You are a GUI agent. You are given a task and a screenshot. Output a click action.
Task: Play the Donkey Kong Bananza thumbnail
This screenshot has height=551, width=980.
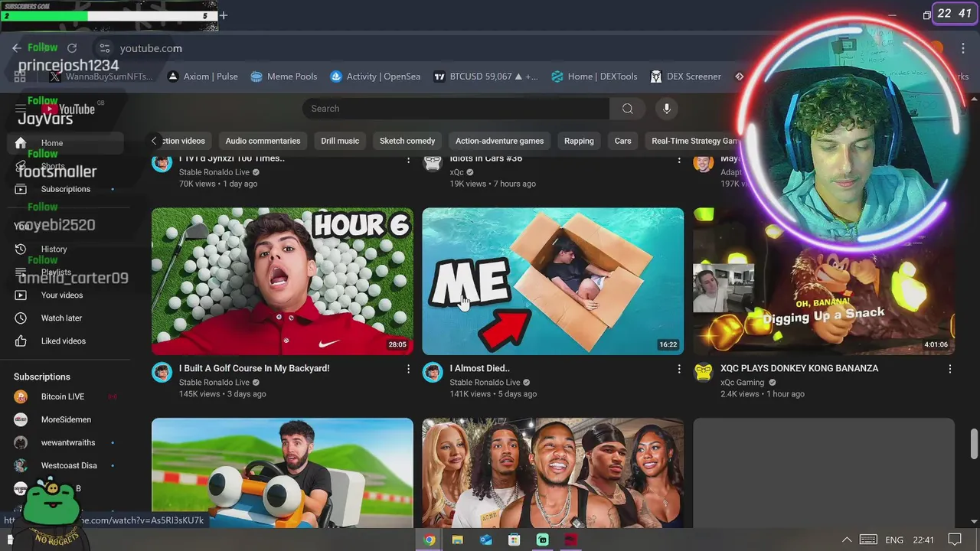pyautogui.click(x=824, y=281)
